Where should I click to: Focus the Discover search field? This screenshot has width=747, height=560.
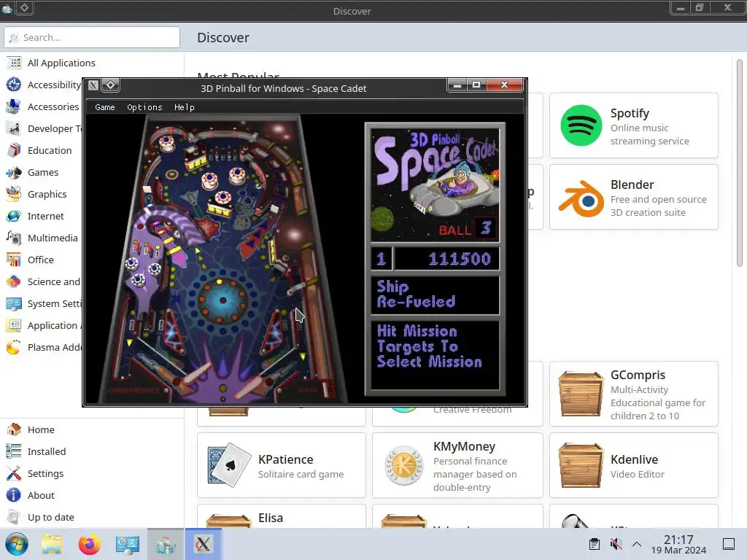(x=92, y=37)
